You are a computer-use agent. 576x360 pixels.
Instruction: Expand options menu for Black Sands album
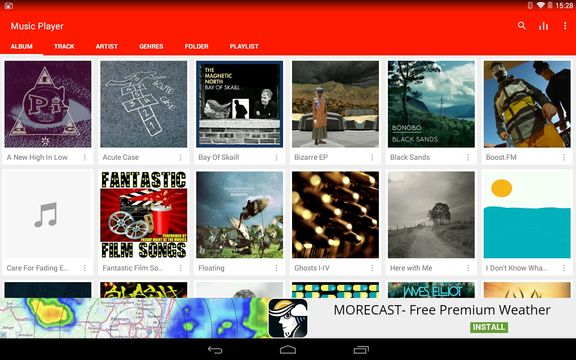pos(468,157)
